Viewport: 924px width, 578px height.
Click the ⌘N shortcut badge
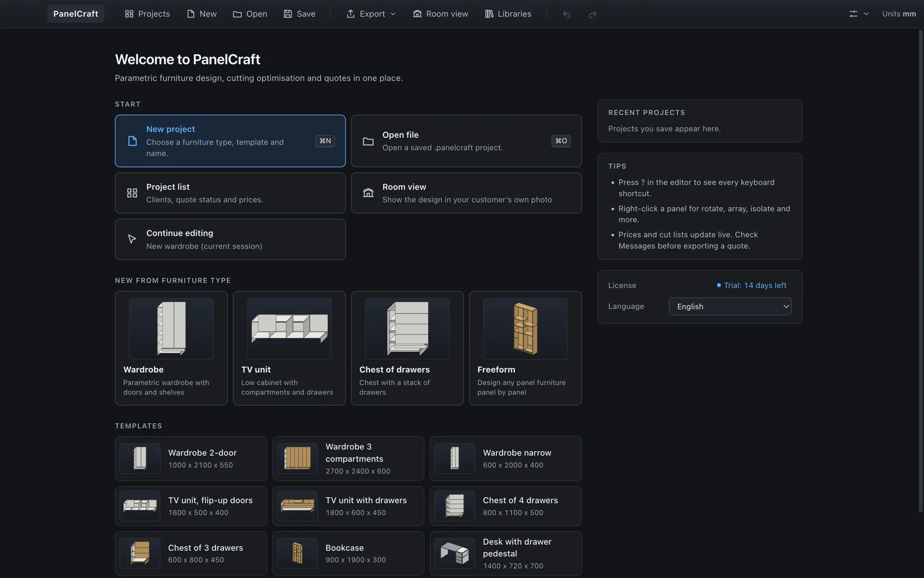(325, 141)
